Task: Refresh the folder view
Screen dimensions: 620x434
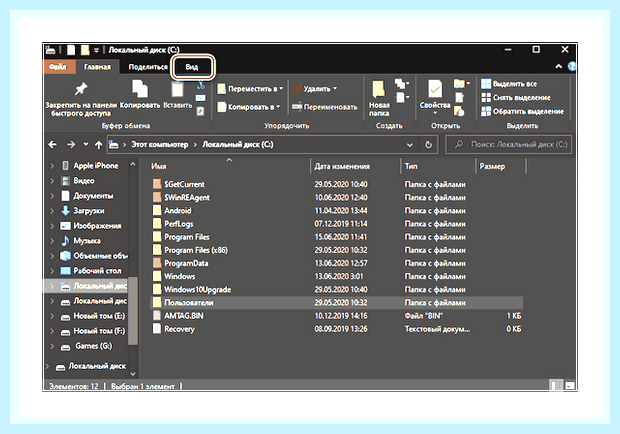Action: (428, 145)
